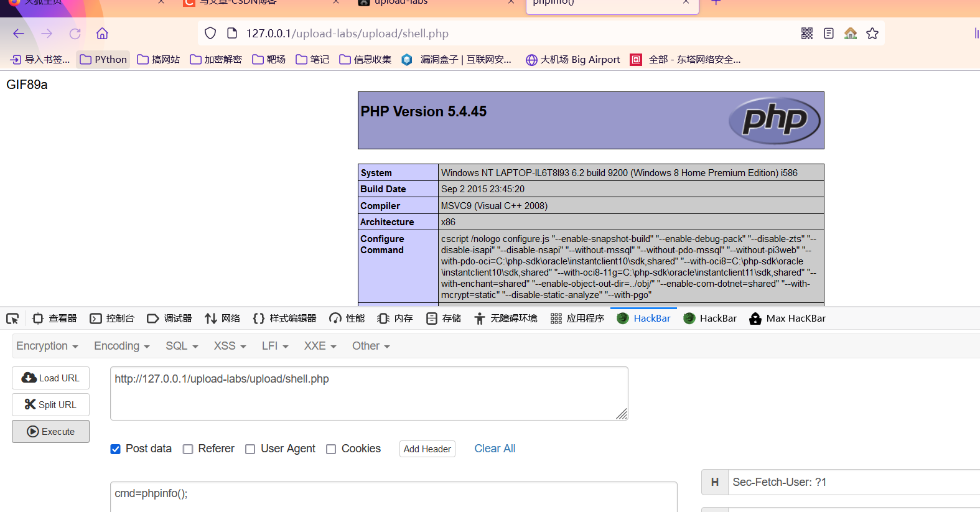The height and width of the screenshot is (512, 980).
Task: Click the QR code icon in address bar
Action: [x=807, y=34]
